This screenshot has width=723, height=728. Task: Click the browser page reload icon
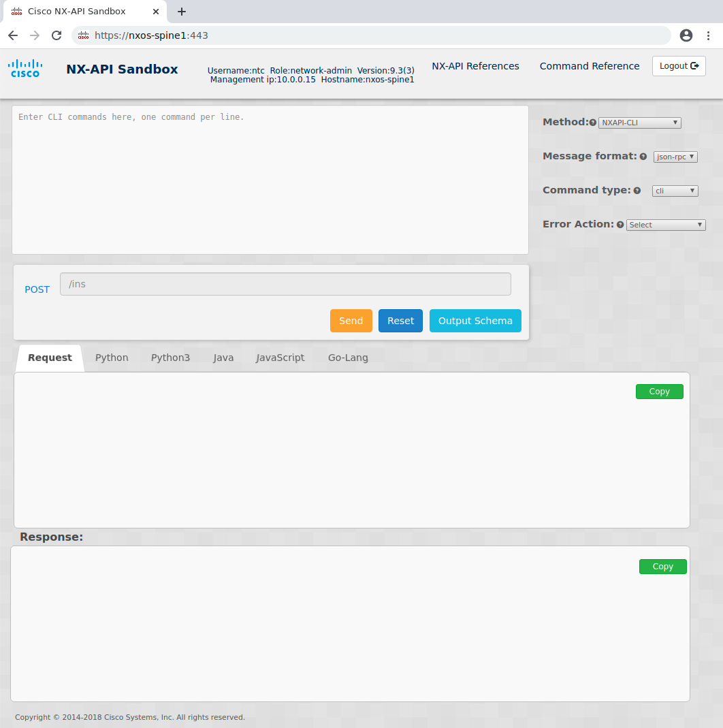[x=57, y=35]
